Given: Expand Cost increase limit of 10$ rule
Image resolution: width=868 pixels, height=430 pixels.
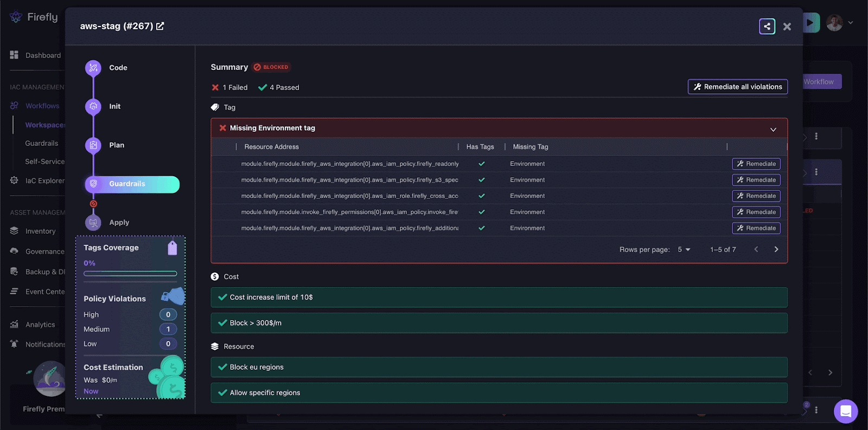Looking at the screenshot, I should pos(499,297).
